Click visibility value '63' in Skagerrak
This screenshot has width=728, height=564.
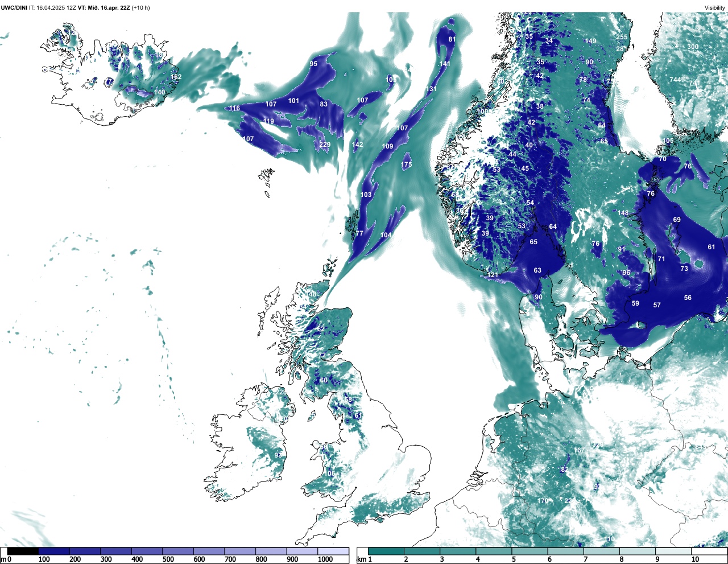537,270
